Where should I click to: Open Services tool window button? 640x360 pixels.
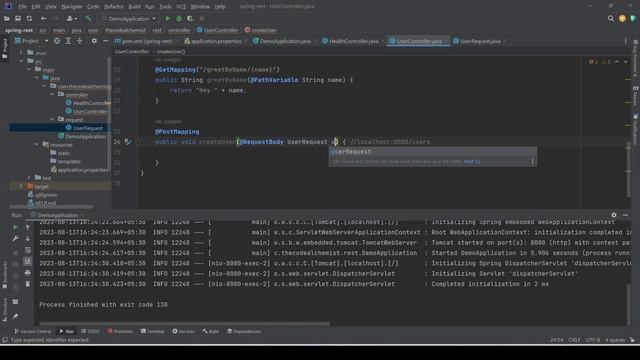pyautogui.click(x=183, y=331)
